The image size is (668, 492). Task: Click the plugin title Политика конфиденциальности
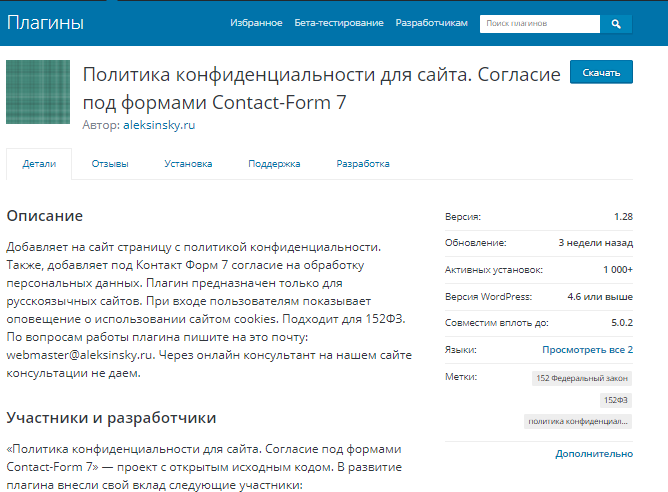[322, 88]
